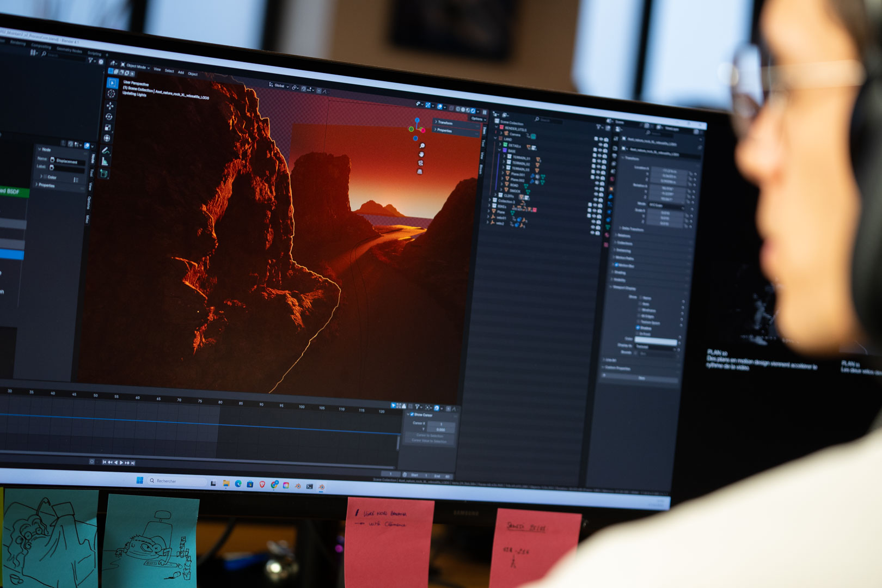This screenshot has width=882, height=588.
Task: Toggle proportional editing in viewport header
Action: (319, 90)
